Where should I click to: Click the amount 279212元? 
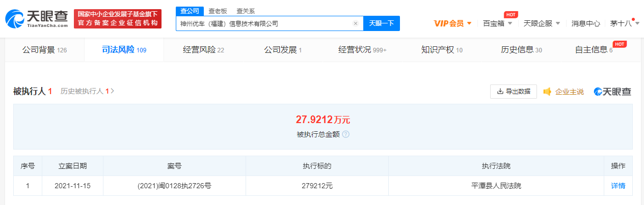[x=317, y=186]
